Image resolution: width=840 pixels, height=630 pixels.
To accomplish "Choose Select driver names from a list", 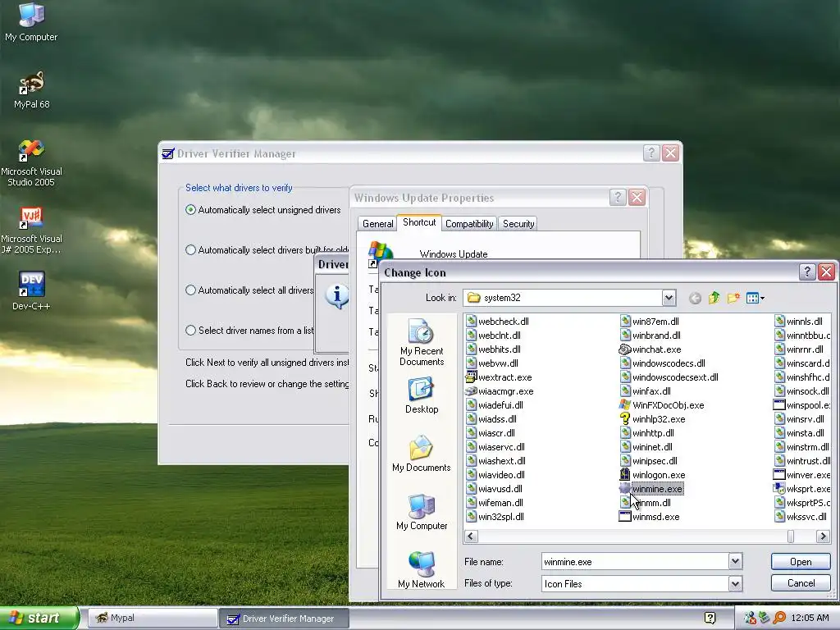I will click(249, 330).
